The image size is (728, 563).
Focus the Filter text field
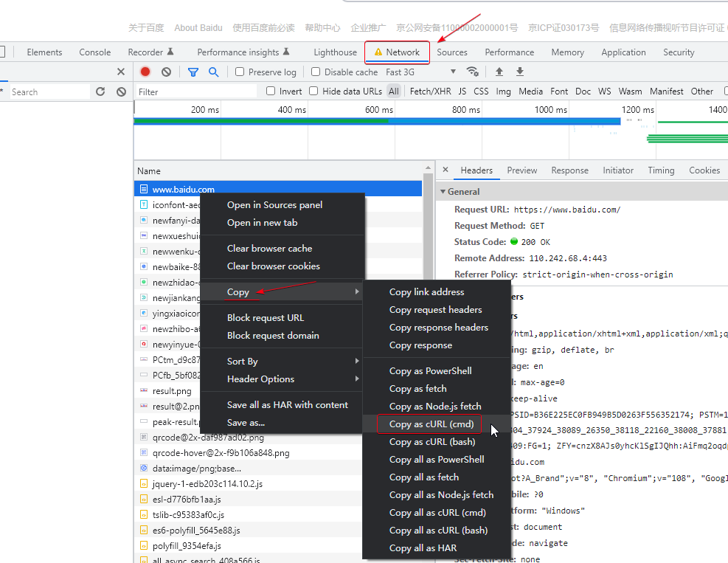click(196, 91)
